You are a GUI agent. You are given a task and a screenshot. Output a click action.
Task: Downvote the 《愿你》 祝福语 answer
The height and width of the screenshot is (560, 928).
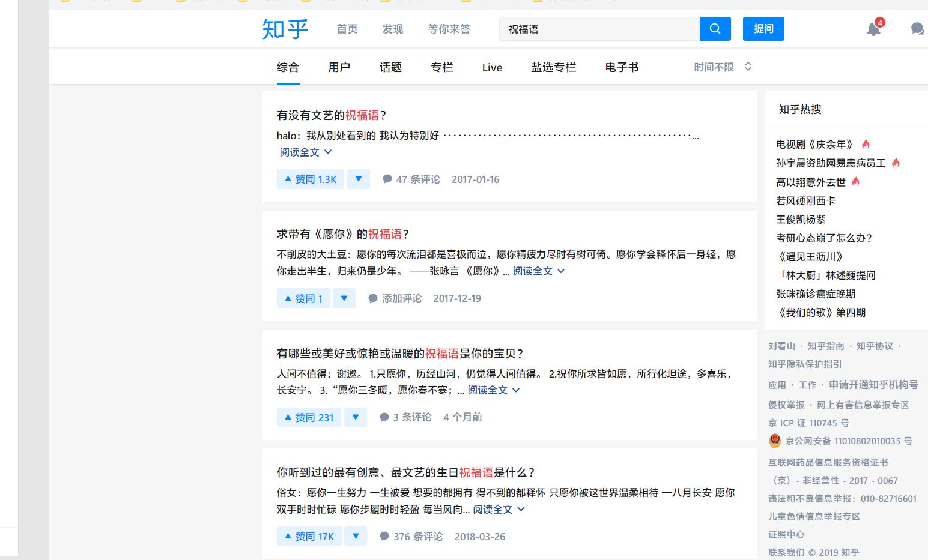(x=344, y=298)
